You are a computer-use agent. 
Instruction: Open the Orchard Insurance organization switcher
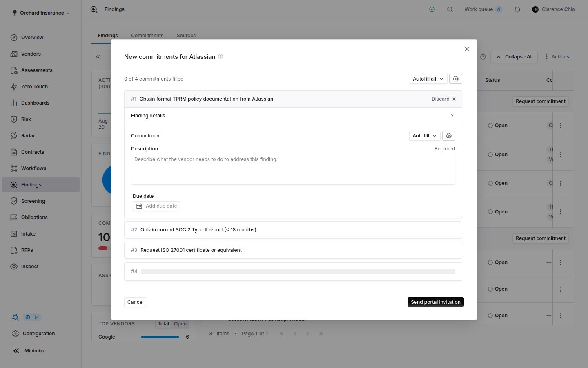tap(41, 13)
